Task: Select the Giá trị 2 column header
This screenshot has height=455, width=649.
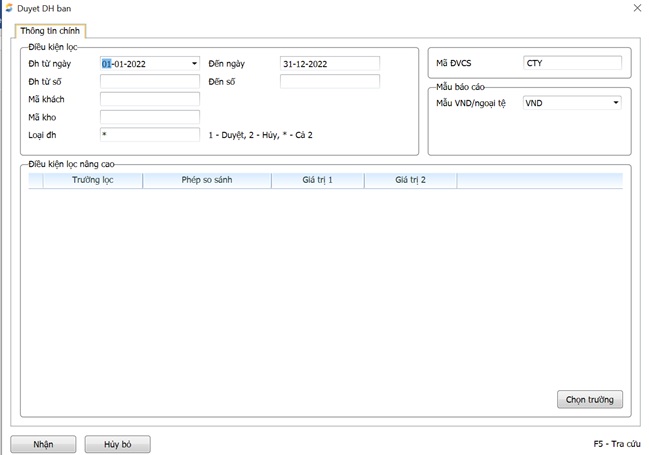Action: click(x=410, y=181)
